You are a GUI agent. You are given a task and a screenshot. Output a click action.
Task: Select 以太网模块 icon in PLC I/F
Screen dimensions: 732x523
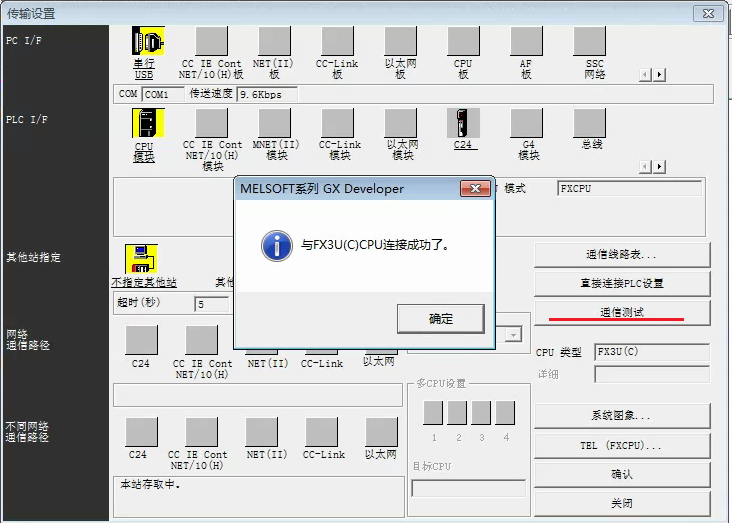401,123
